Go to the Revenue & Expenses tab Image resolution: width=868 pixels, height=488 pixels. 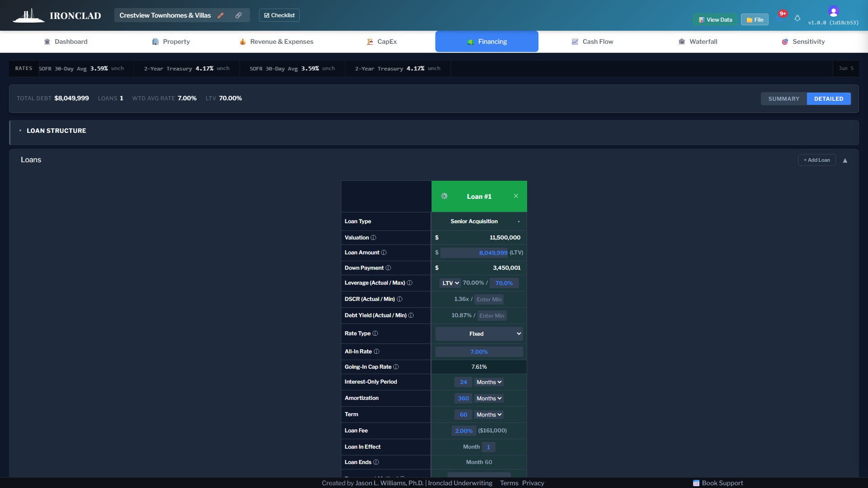pos(276,42)
